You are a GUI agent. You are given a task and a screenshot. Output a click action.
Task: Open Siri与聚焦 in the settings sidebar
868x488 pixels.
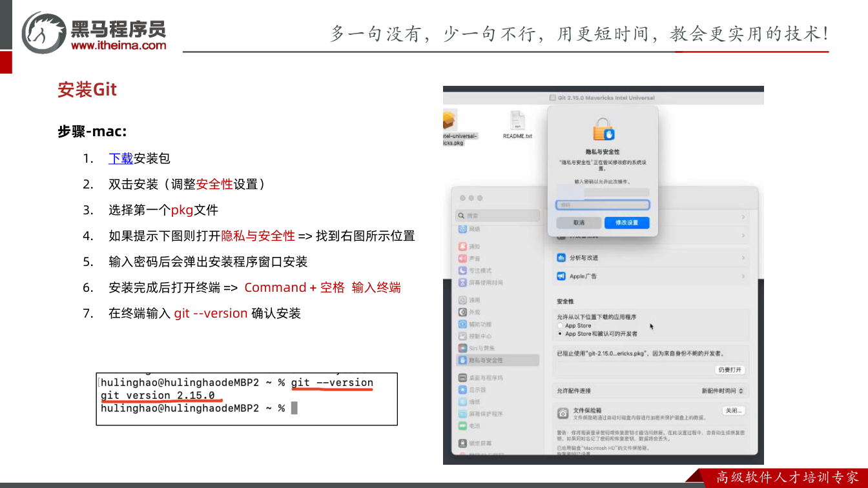point(477,348)
